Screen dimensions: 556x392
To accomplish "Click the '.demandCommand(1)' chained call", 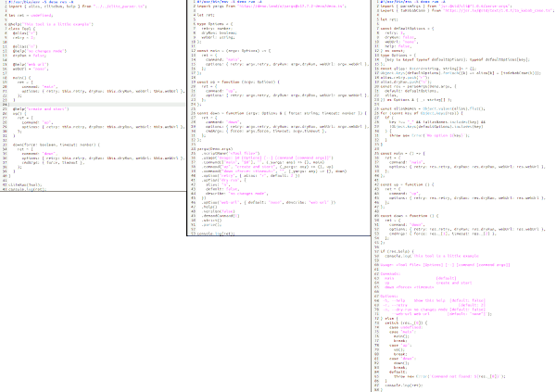I will (221, 216).
